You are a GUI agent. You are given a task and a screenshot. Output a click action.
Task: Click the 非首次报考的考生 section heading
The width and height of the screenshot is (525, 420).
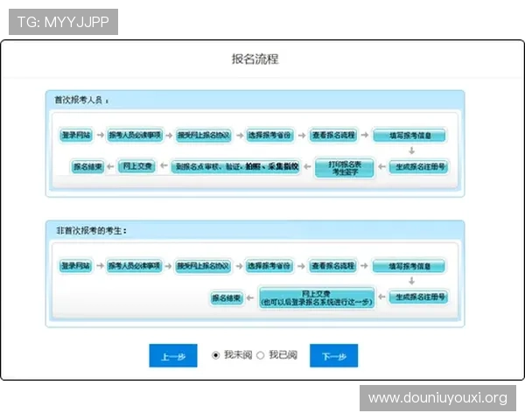tap(92, 230)
